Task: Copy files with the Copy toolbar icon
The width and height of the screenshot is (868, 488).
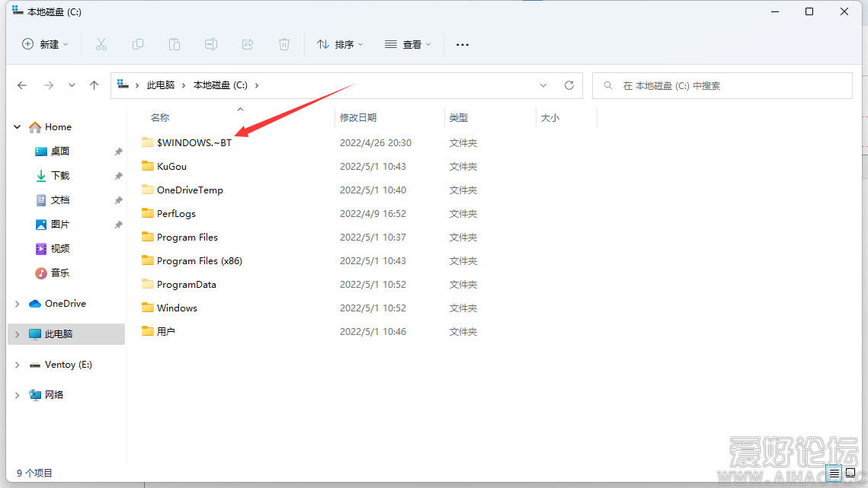Action: tap(138, 44)
